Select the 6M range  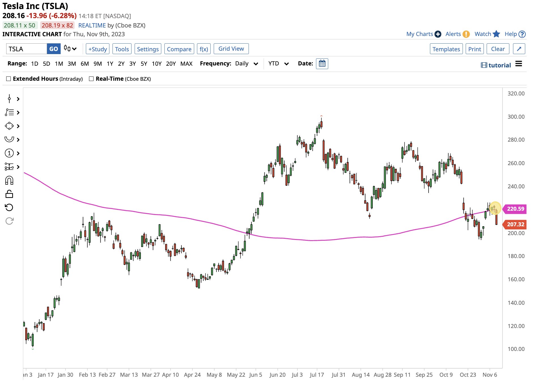(x=85, y=63)
